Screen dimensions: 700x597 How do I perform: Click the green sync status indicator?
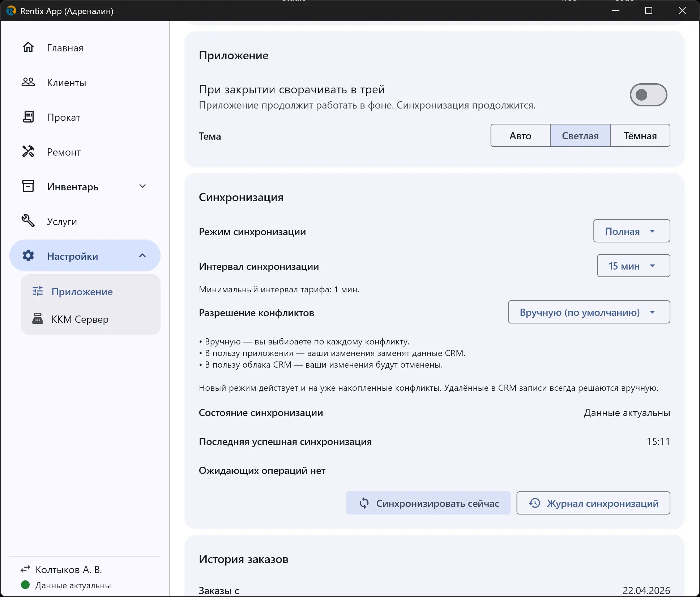25,585
